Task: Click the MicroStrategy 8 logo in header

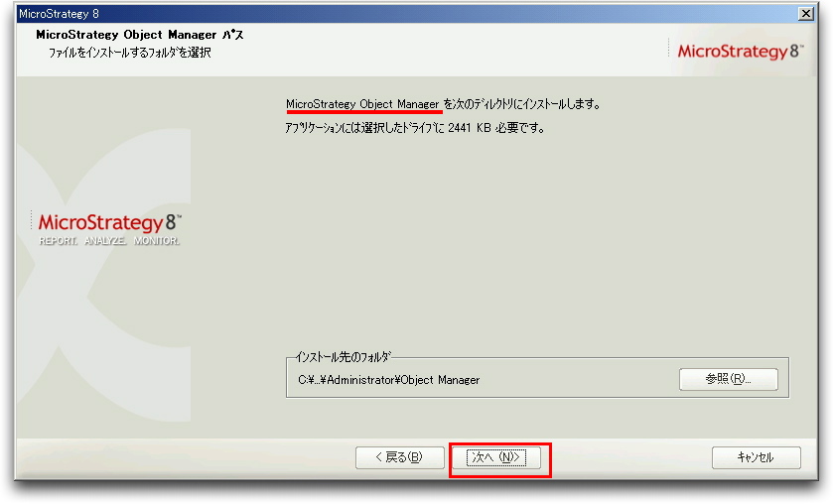Action: click(x=740, y=51)
